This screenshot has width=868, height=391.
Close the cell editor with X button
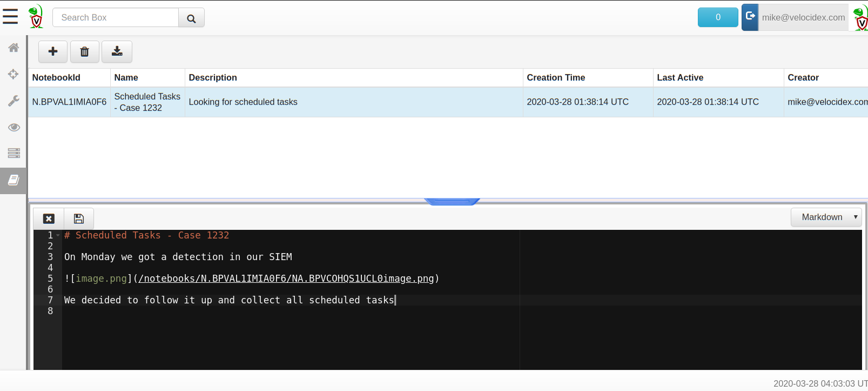point(49,218)
